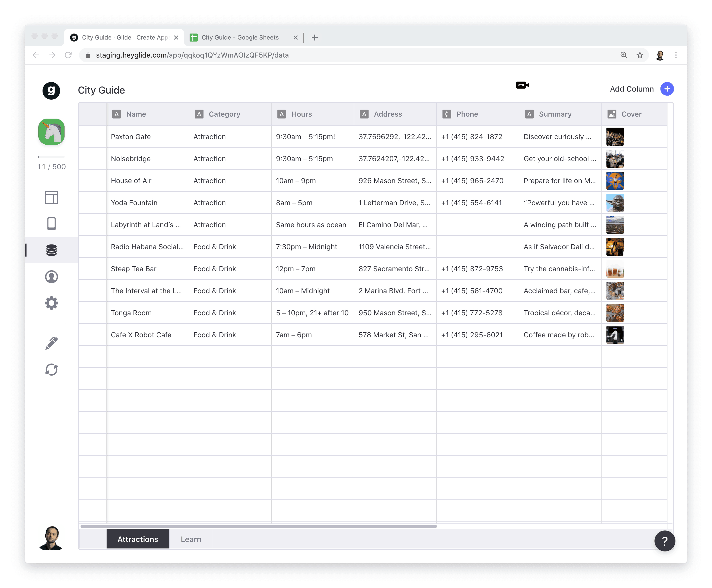
Task: Click the blue Add Column plus button
Action: 667,89
